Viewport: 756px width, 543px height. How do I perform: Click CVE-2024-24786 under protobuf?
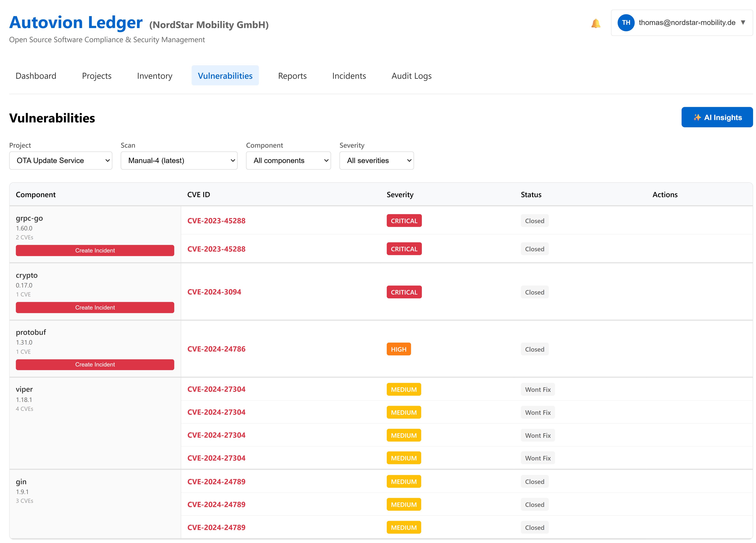216,349
